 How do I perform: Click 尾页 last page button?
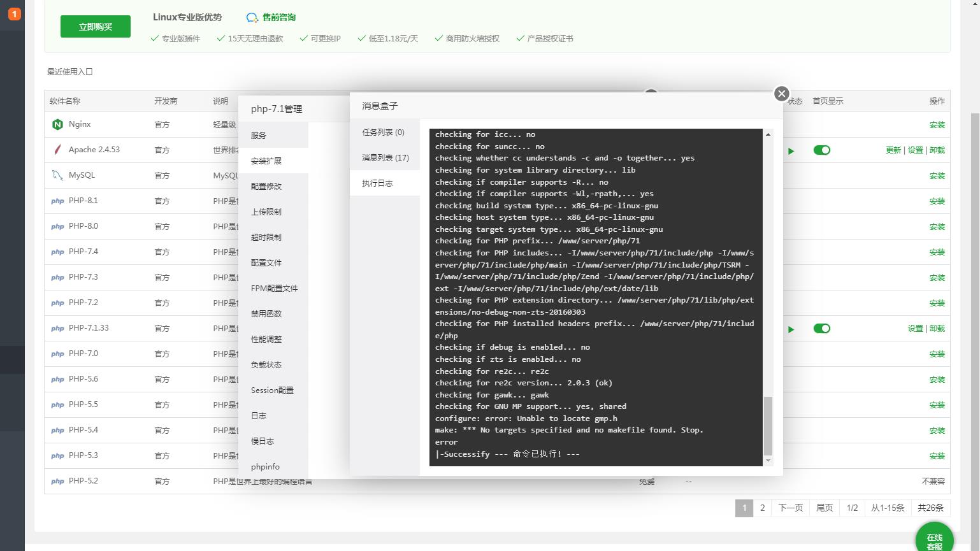pyautogui.click(x=825, y=508)
